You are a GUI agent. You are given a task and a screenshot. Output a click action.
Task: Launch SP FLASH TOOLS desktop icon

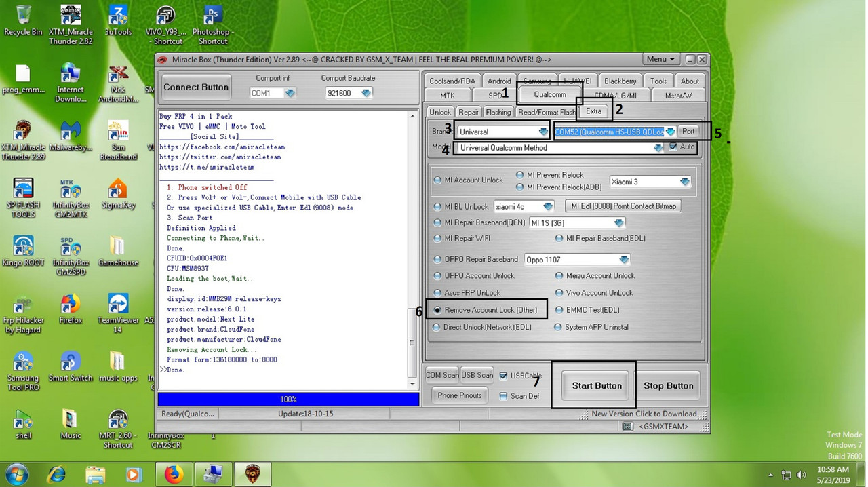coord(23,198)
